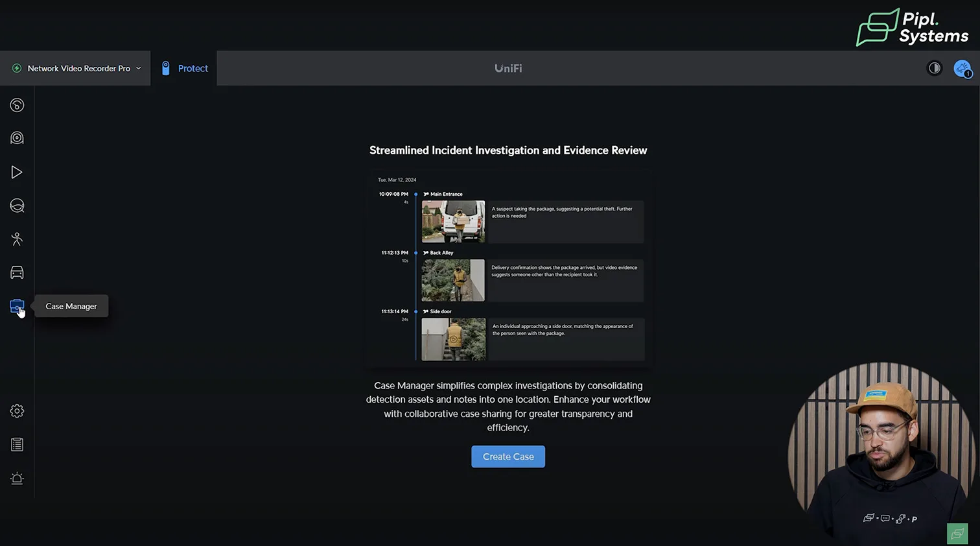
Task: Click the 'Streamlined Incident Investigation and Evidence Review' heading
Action: [x=508, y=150]
